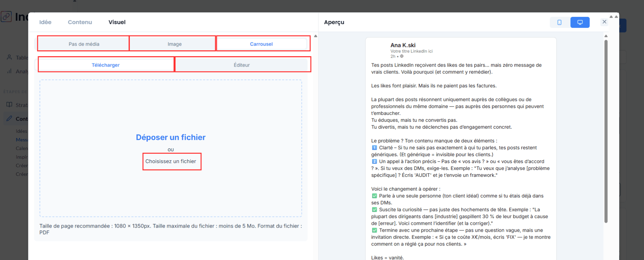Click the open book Strategy sidebar icon
The height and width of the screenshot is (260, 644).
(9, 104)
